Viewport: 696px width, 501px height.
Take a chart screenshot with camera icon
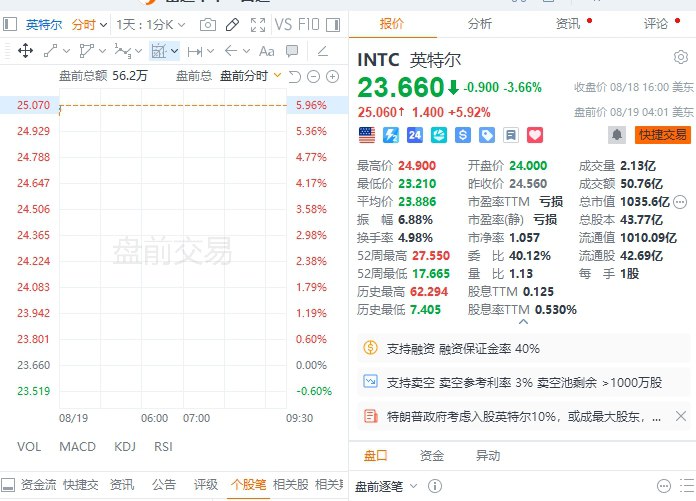pyautogui.click(x=208, y=24)
